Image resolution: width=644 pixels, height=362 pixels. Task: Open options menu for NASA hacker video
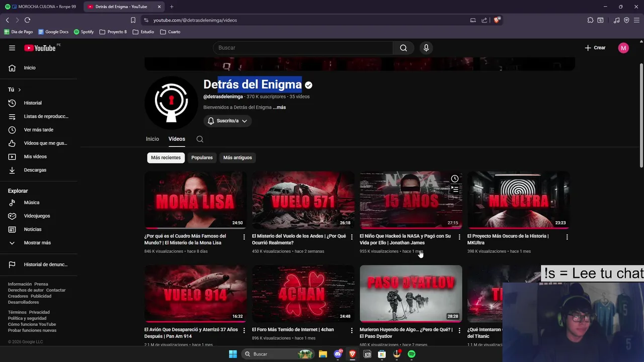point(459,237)
